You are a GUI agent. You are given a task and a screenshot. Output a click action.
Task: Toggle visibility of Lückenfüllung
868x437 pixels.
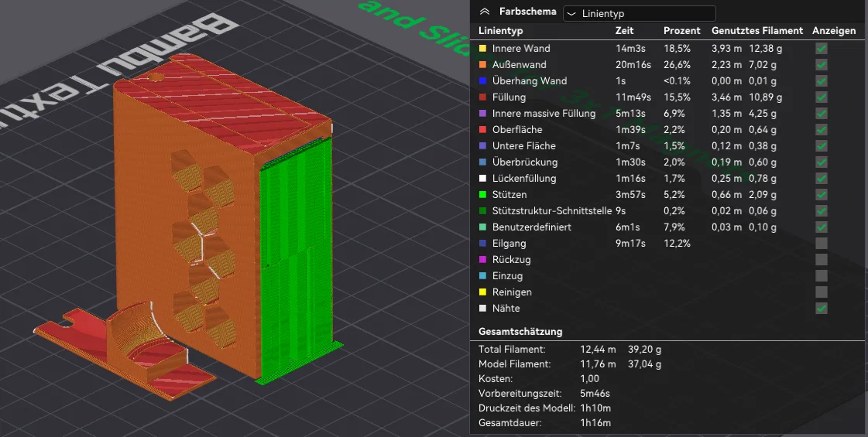[x=822, y=178]
